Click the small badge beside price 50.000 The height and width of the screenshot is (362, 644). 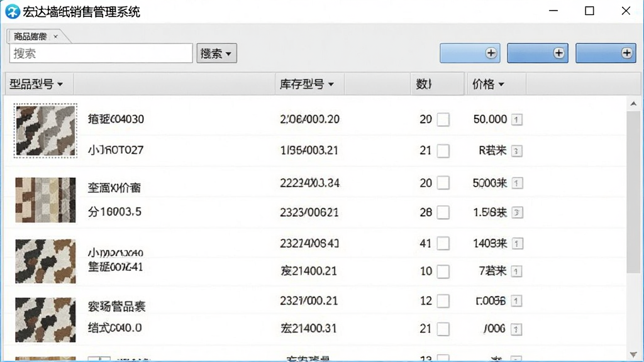[517, 119]
